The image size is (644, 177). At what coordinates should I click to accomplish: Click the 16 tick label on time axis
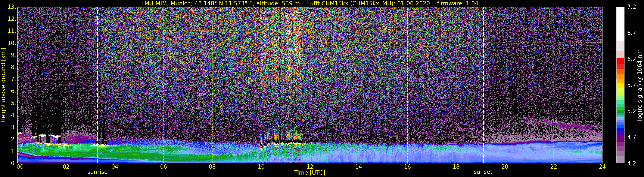pyautogui.click(x=407, y=166)
